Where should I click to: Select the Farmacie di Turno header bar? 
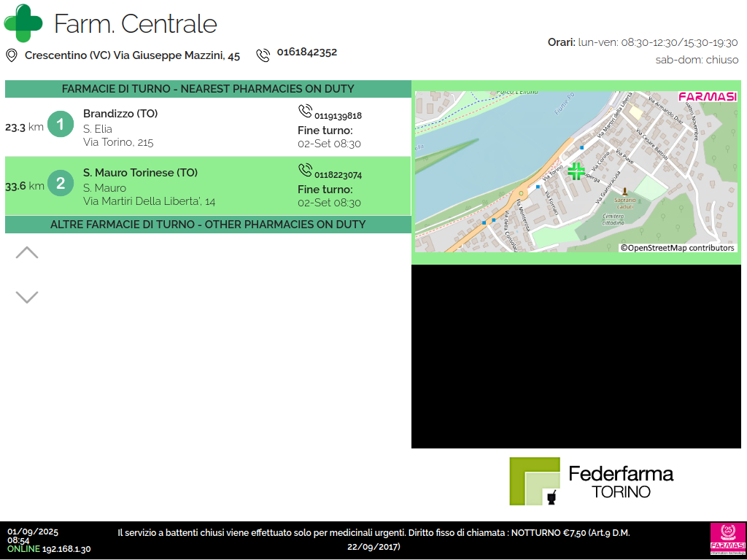(208, 89)
